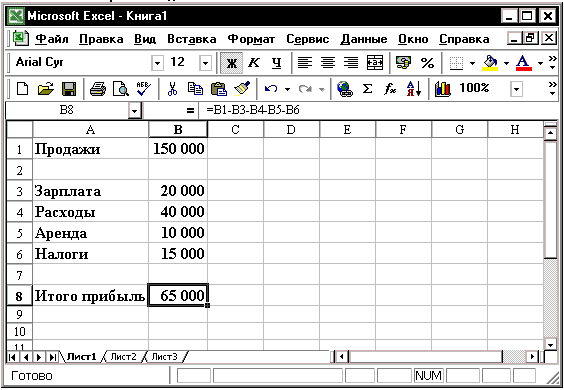Click the select-all corner button
This screenshot has height=390, width=564.
[19, 130]
